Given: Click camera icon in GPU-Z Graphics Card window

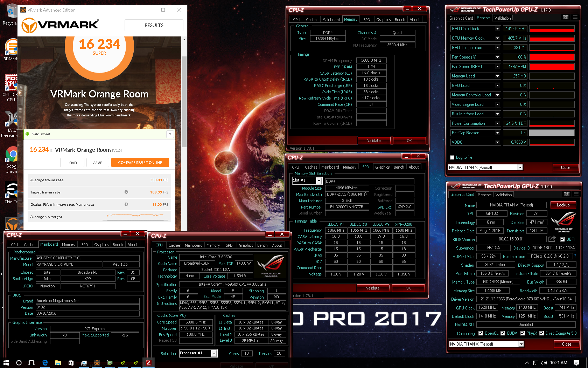Looking at the screenshot, I should (x=566, y=194).
